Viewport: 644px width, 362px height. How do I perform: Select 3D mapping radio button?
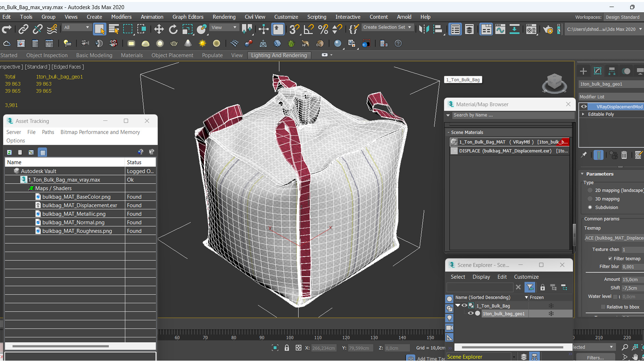(x=590, y=199)
